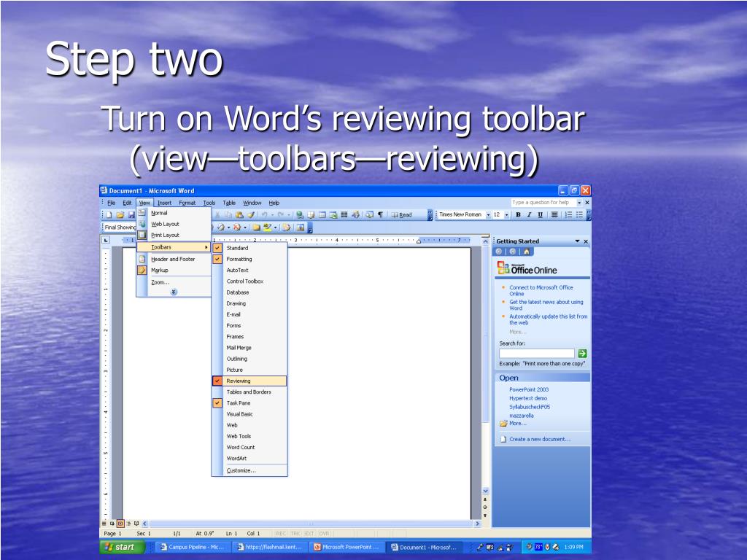747x560 pixels.
Task: Uncheck Formatting in Toolbars submenu
Action: tap(249, 259)
